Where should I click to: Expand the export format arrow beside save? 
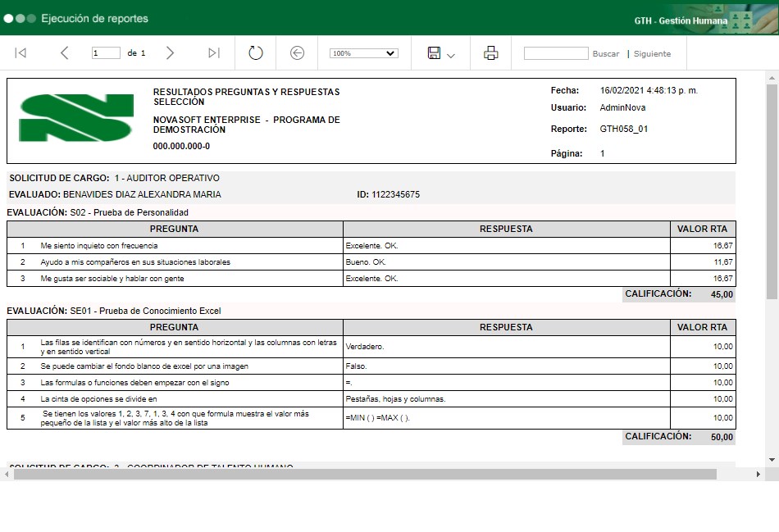[451, 55]
